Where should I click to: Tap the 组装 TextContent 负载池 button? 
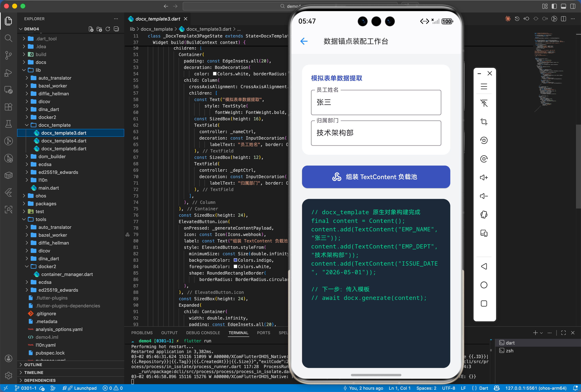coord(376,177)
